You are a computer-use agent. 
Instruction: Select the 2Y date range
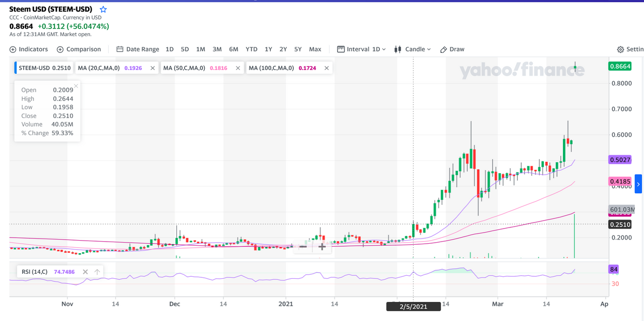(283, 49)
